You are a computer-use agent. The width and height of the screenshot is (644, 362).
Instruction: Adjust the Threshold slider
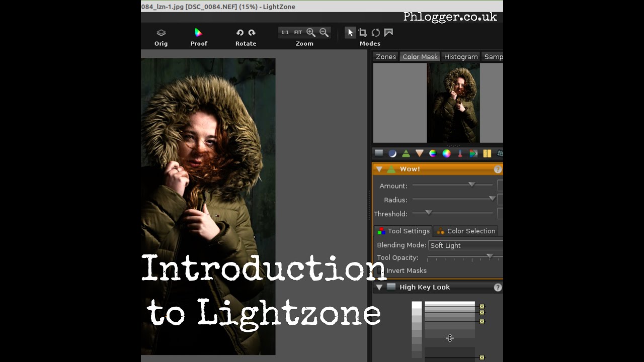pos(453,213)
